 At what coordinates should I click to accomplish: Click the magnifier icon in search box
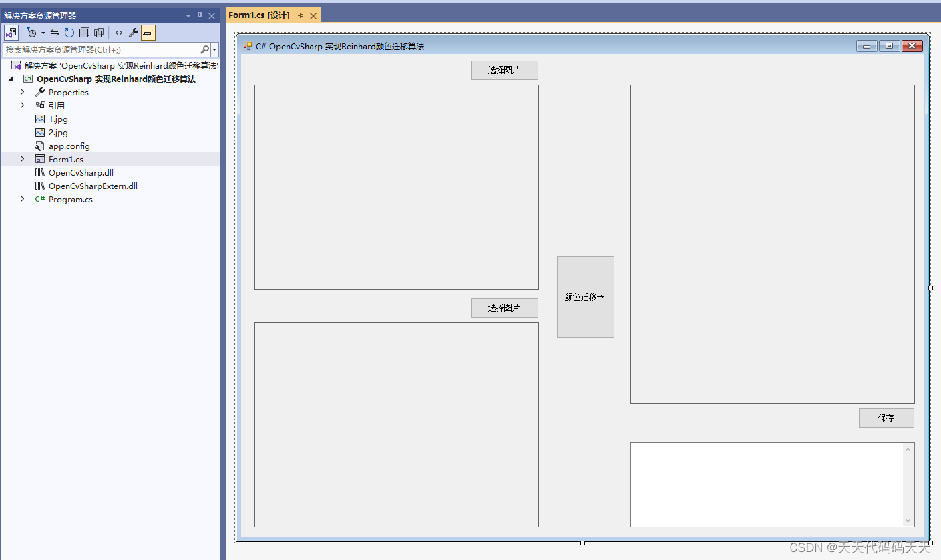(x=204, y=49)
